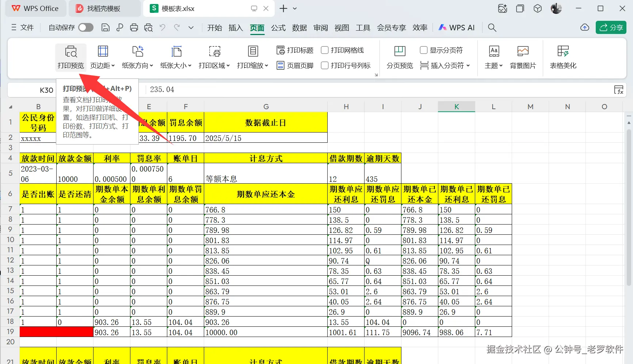Open the dropdown arrow beside new tab
The height and width of the screenshot is (364, 633).
click(x=295, y=8)
